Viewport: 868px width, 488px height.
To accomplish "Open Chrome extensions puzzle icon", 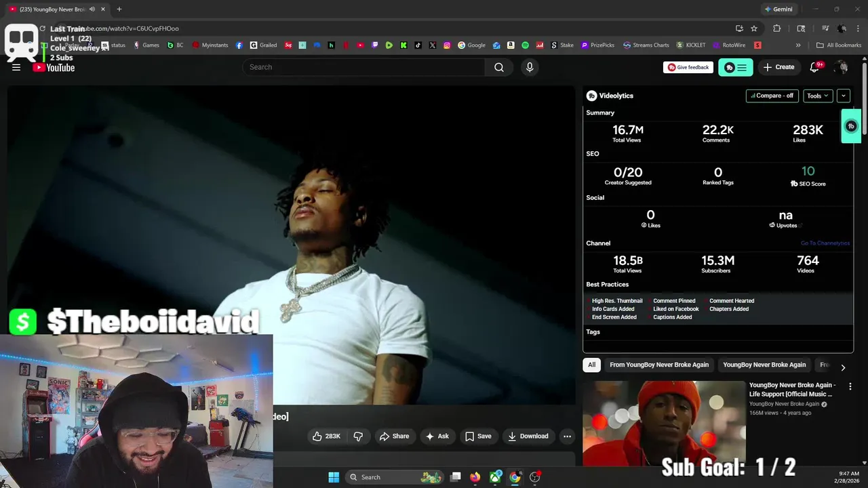I will tap(777, 28).
